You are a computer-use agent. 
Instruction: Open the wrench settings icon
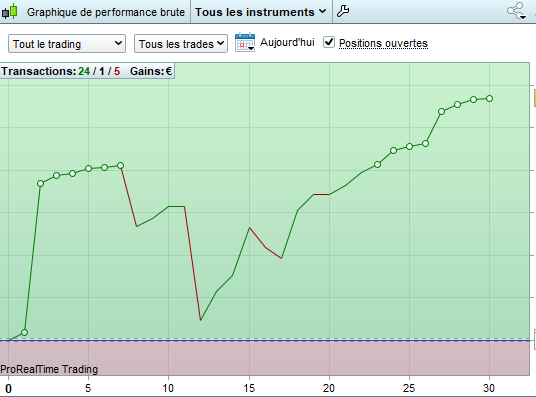pos(343,11)
